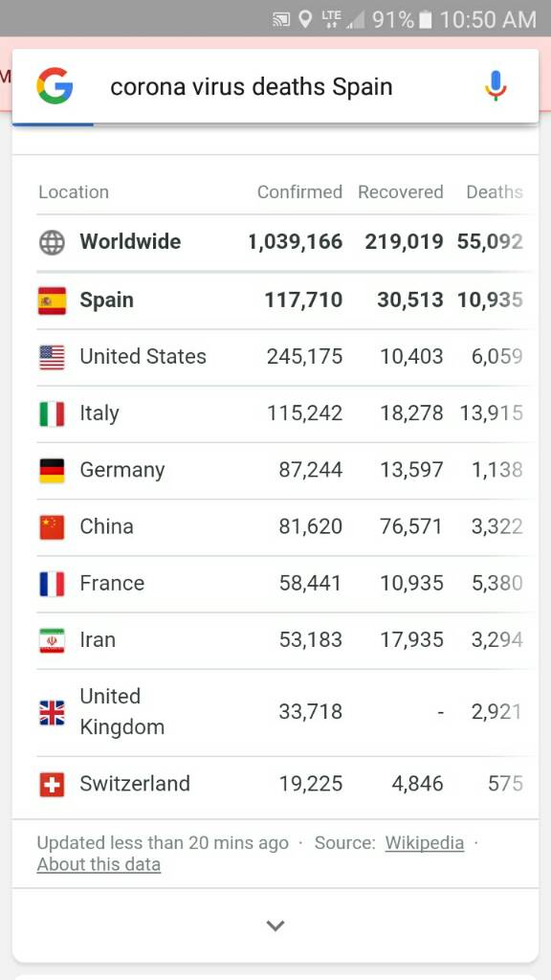Select the Iran row
Screen dimensions: 551x980
pos(280,640)
